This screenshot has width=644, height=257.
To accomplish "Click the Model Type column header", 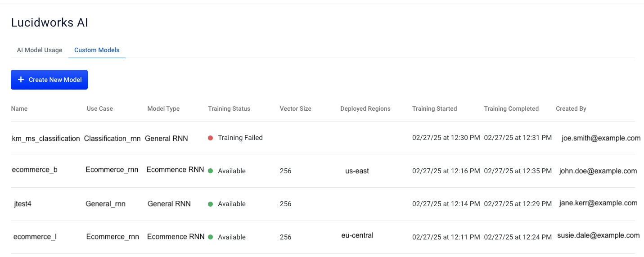I will tap(163, 108).
